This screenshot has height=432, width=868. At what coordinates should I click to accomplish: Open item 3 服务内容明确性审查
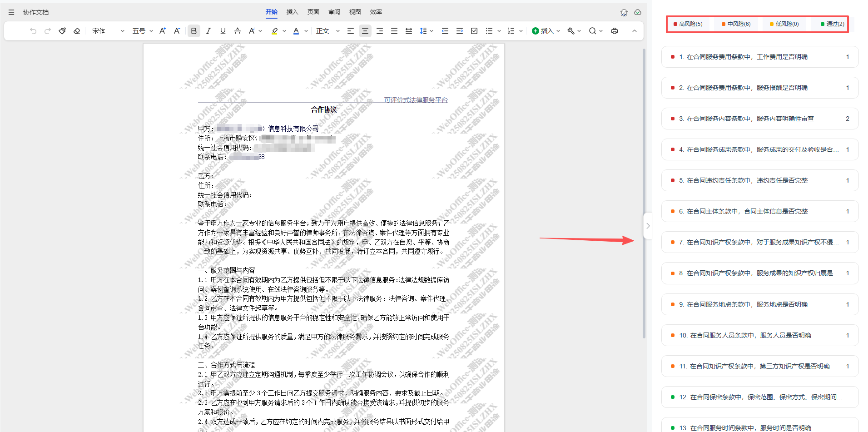(760, 119)
